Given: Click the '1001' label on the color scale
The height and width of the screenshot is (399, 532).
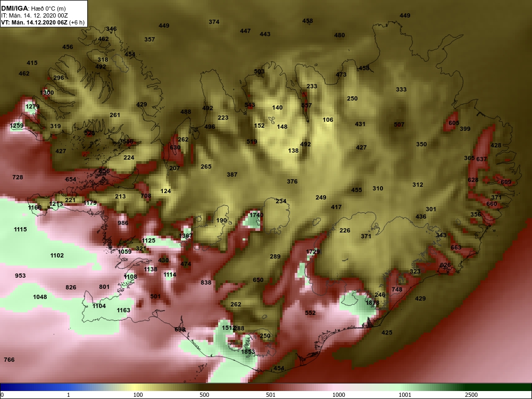Looking at the screenshot, I should 405,395.
